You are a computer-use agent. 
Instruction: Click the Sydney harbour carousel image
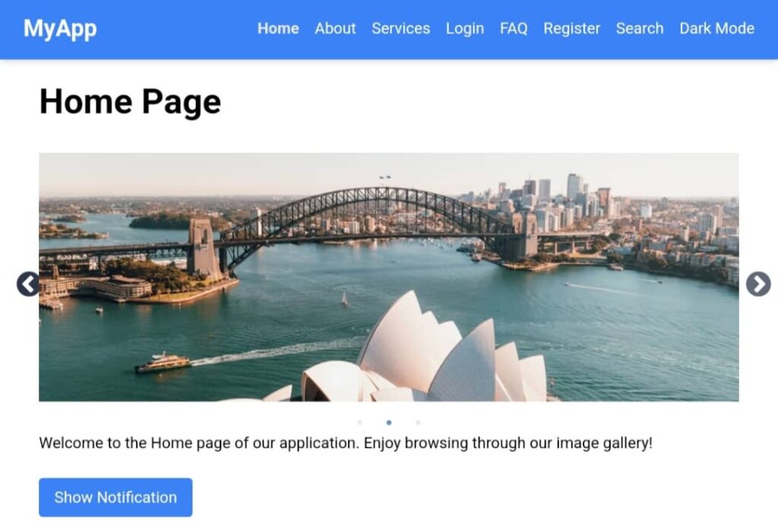coord(389,277)
